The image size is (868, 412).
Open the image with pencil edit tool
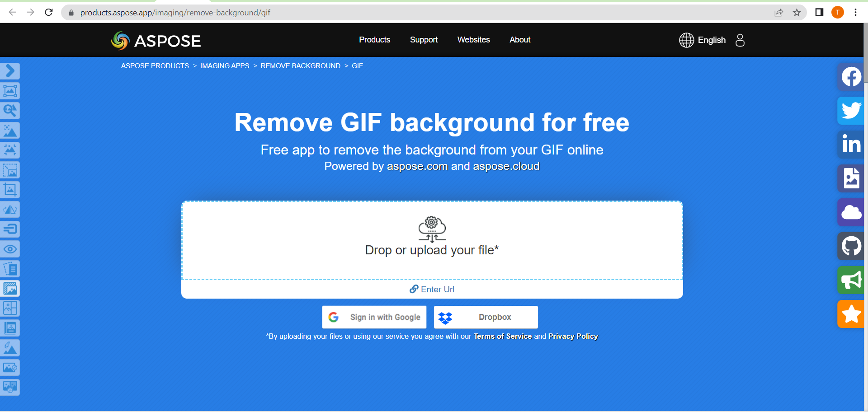(10, 367)
